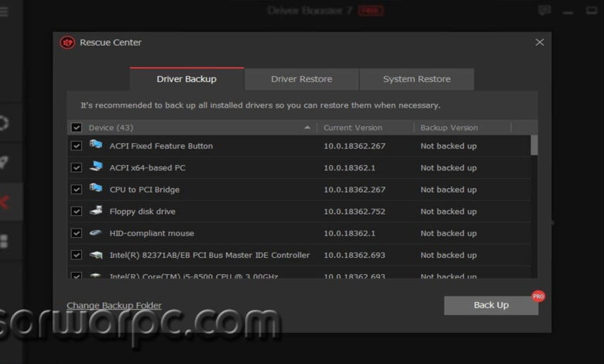Click version 10.0.18362.693 of IDE Controller

click(x=355, y=255)
